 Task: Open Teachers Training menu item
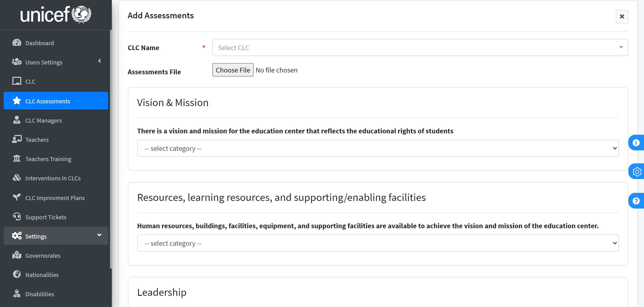pyautogui.click(x=56, y=159)
